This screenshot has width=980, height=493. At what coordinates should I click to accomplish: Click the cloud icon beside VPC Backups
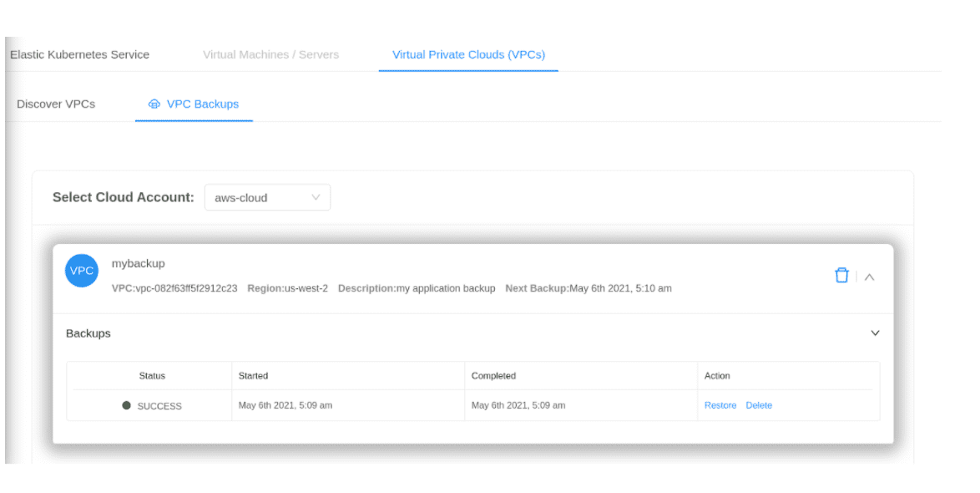(154, 104)
